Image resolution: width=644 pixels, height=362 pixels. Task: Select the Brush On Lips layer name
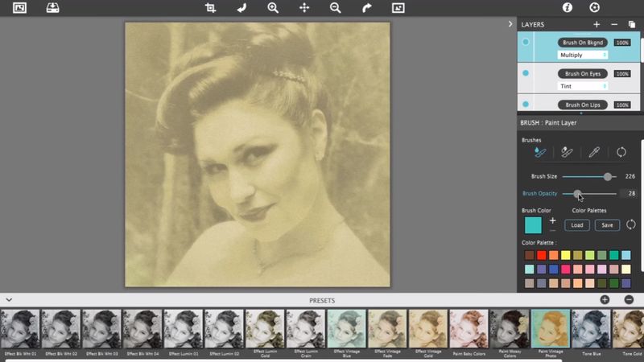pyautogui.click(x=584, y=105)
